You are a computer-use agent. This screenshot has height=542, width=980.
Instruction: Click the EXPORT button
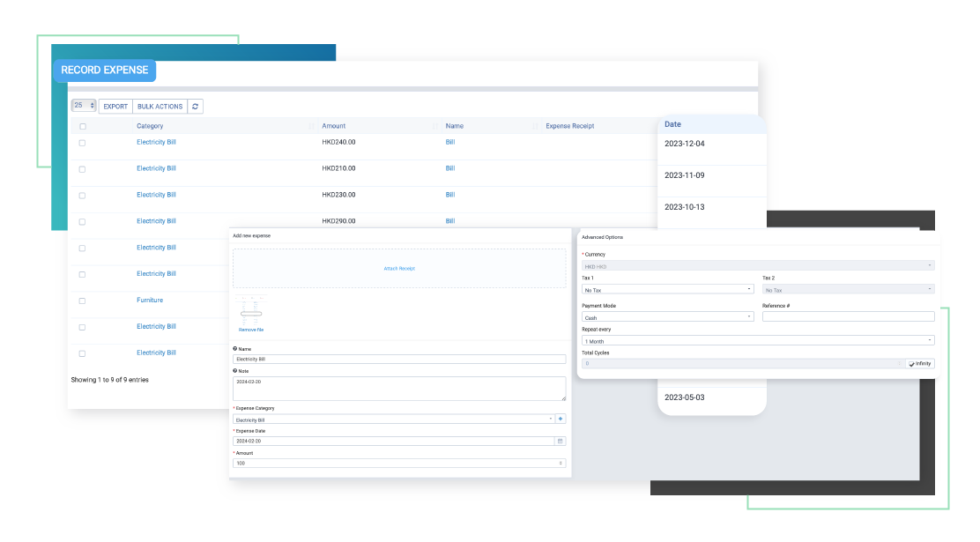click(x=115, y=107)
